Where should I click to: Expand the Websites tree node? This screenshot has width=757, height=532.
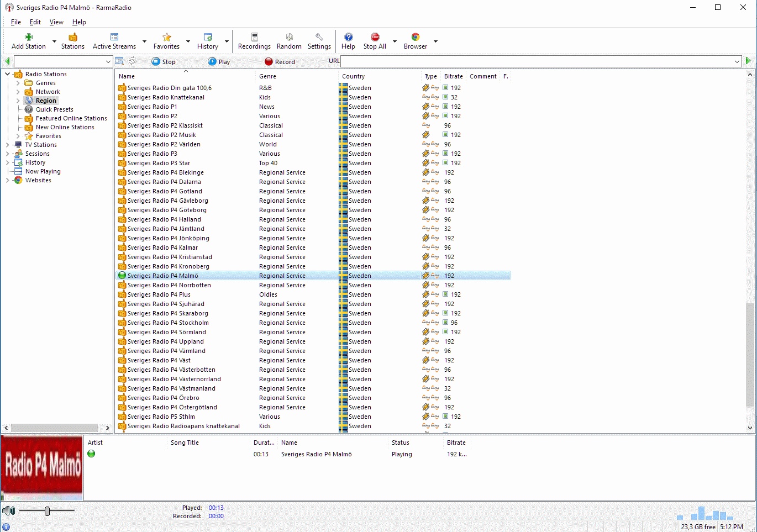click(x=8, y=180)
